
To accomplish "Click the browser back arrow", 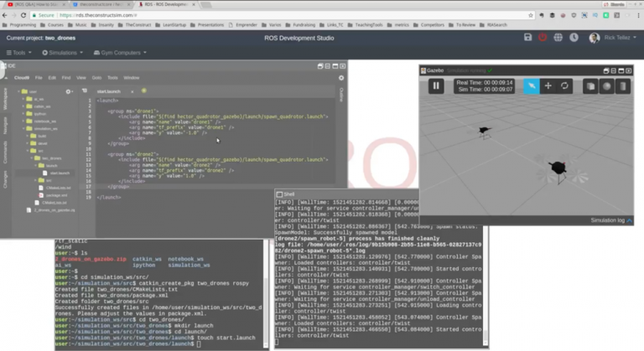I will click(x=4, y=15).
